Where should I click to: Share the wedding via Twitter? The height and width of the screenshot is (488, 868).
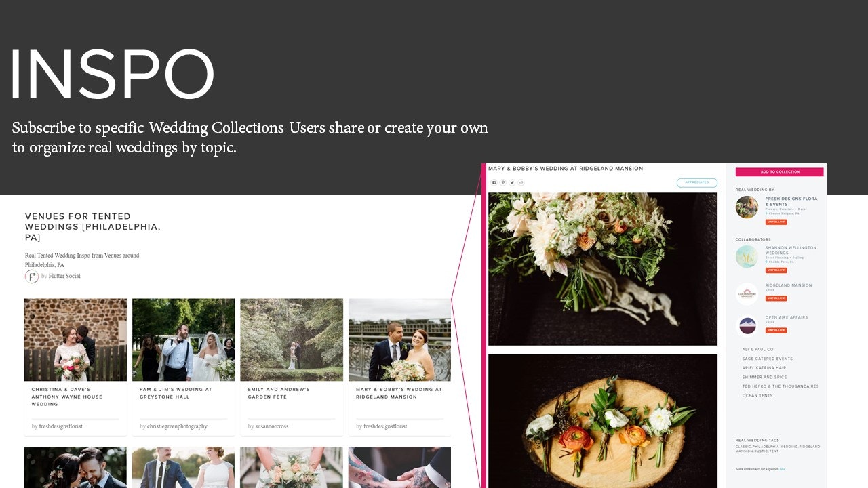(x=511, y=182)
